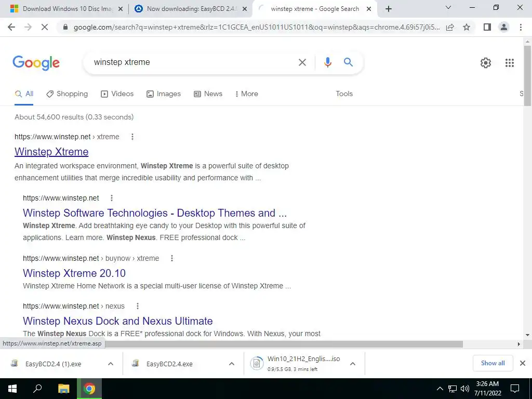Click the padlock site info icon
The image size is (532, 399).
65,27
